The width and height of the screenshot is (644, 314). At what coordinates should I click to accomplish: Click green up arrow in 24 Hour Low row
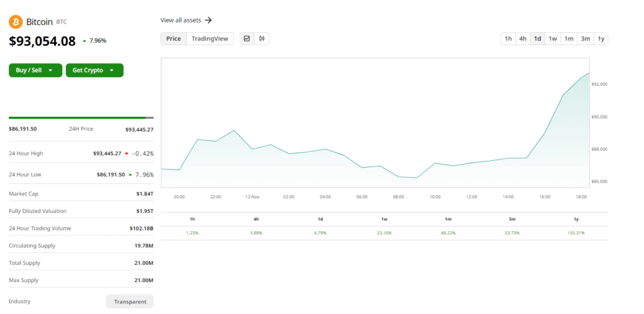point(130,175)
